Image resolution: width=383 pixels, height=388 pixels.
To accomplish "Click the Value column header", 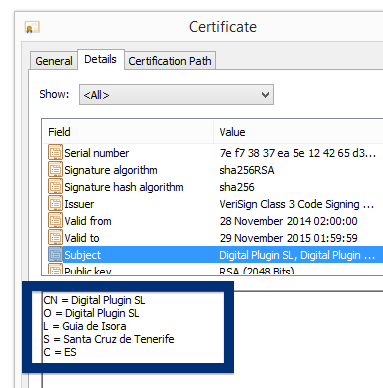I will (x=298, y=132).
